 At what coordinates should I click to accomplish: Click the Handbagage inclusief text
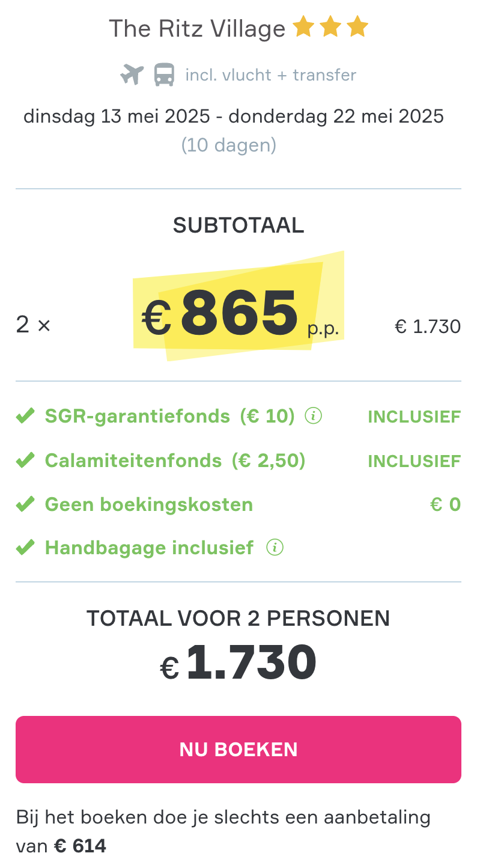coord(150,548)
